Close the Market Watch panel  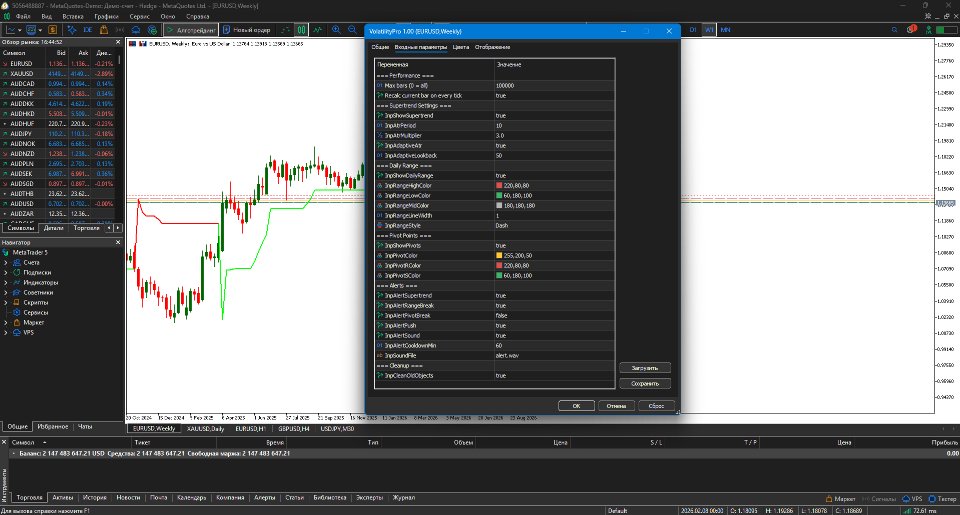coord(118,42)
